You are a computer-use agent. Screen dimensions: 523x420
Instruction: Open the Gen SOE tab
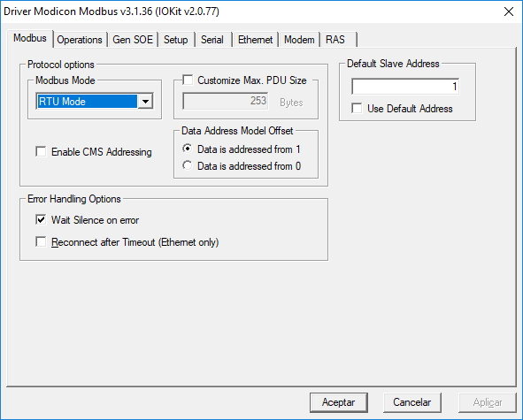coord(133,40)
